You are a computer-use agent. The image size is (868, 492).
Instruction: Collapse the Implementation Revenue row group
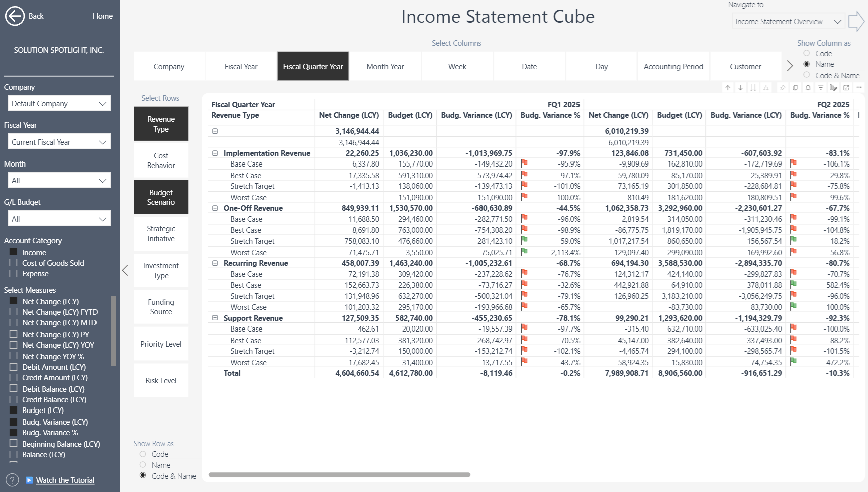click(x=215, y=153)
